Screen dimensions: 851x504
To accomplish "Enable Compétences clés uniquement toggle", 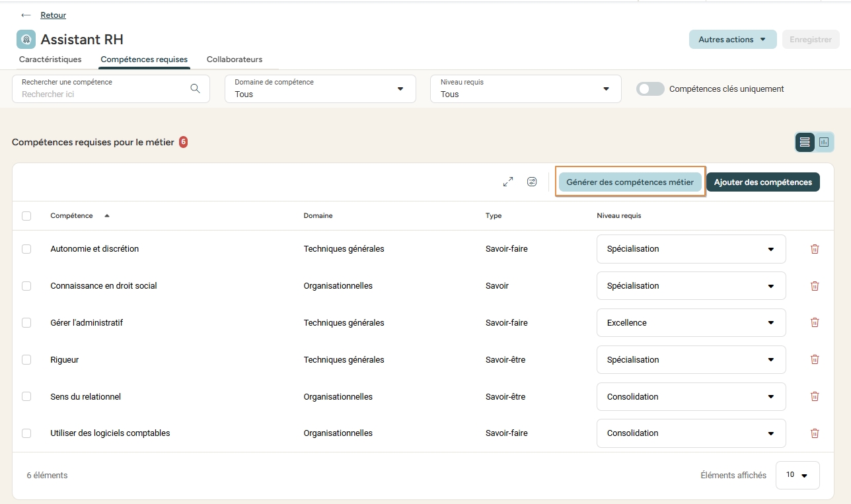I will click(650, 89).
